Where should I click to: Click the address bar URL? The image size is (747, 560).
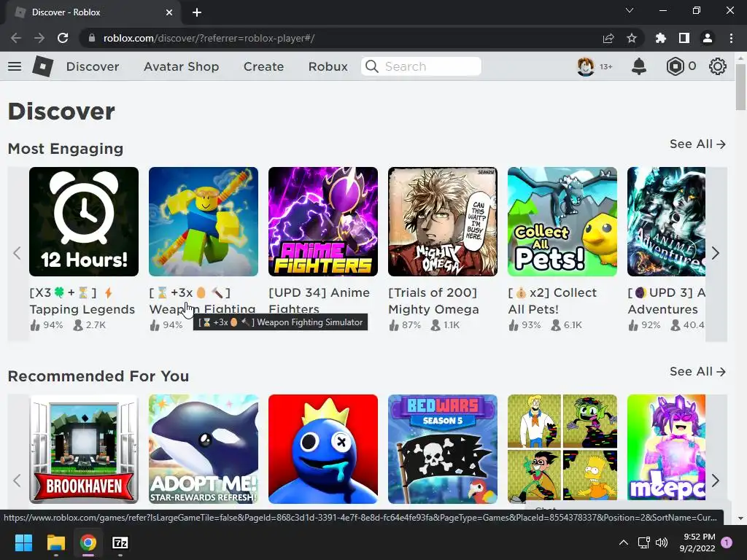209,38
